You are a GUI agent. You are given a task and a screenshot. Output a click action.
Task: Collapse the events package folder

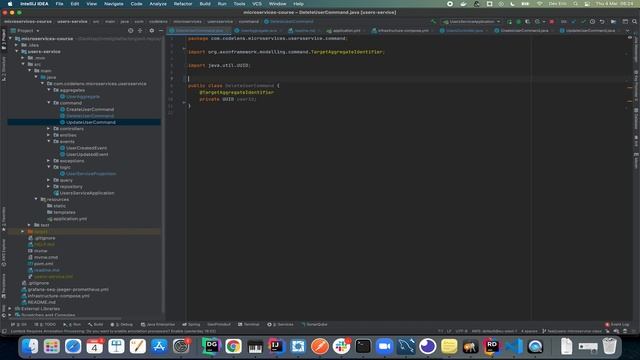click(x=49, y=142)
